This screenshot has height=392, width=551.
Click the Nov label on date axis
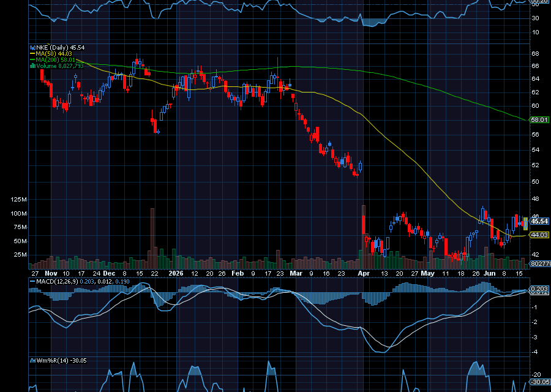51,274
